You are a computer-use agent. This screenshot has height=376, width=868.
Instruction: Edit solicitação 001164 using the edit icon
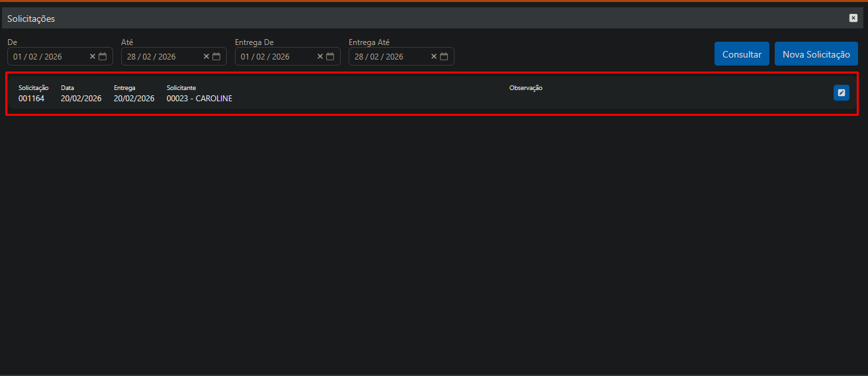841,93
